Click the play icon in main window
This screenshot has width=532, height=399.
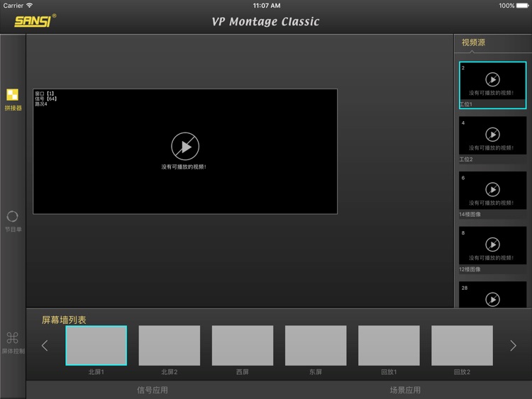point(185,146)
